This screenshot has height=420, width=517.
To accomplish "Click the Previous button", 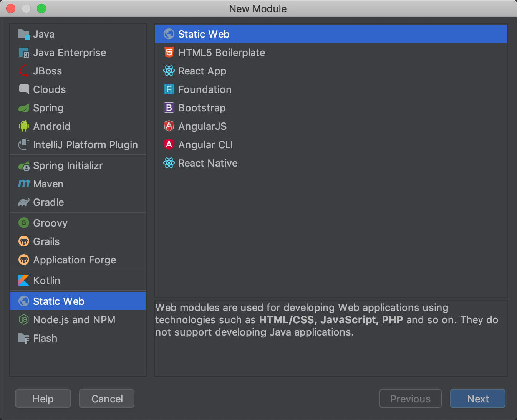I will click(x=411, y=399).
